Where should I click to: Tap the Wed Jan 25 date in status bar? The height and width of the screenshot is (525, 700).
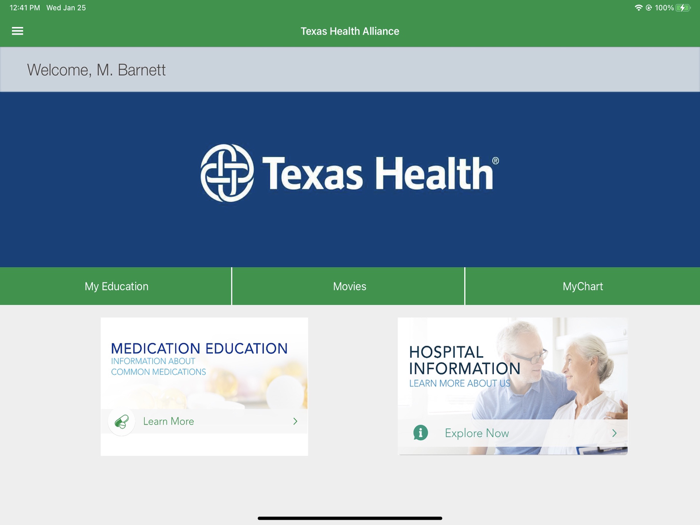66,8
